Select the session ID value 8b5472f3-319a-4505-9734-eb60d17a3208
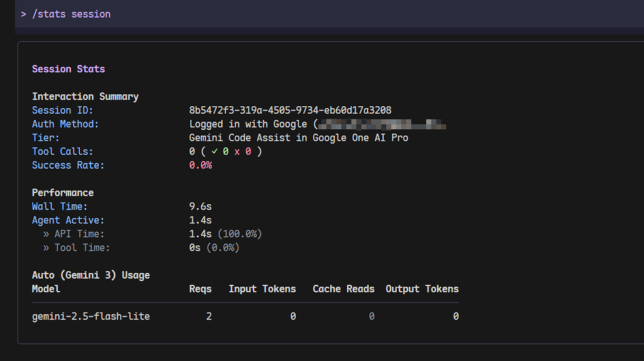This screenshot has width=644, height=361. coord(291,111)
